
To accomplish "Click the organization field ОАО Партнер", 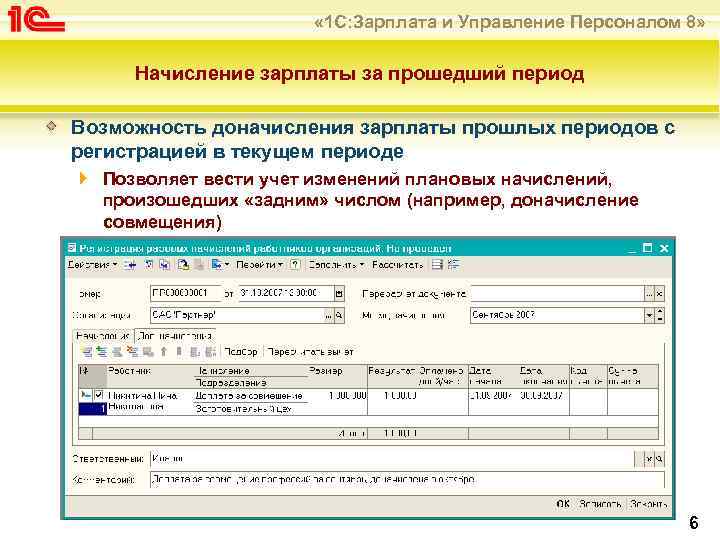I will tap(237, 315).
